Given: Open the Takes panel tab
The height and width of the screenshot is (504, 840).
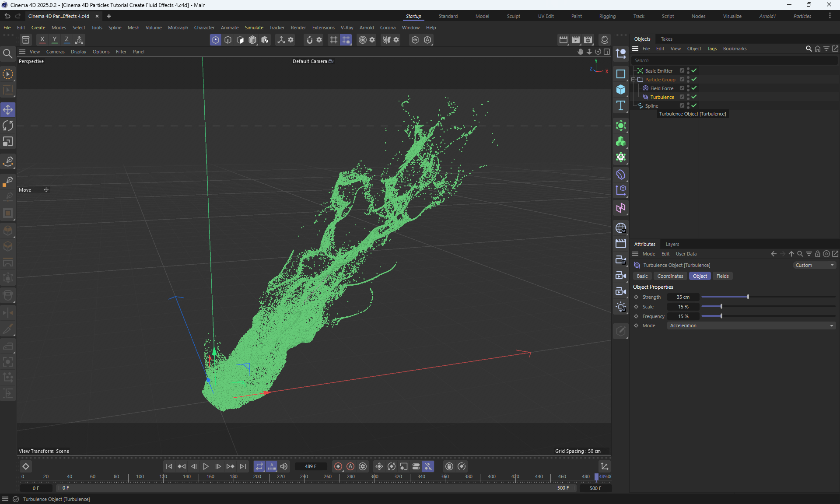Looking at the screenshot, I should pyautogui.click(x=666, y=39).
